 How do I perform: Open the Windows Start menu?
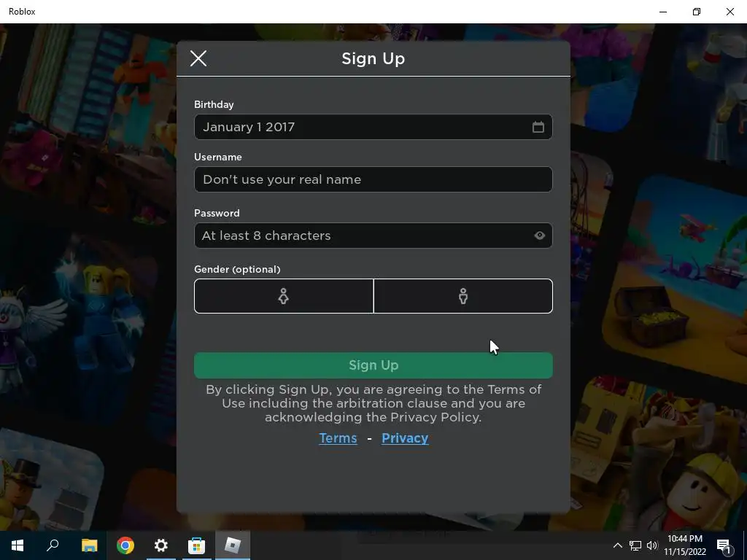click(18, 545)
